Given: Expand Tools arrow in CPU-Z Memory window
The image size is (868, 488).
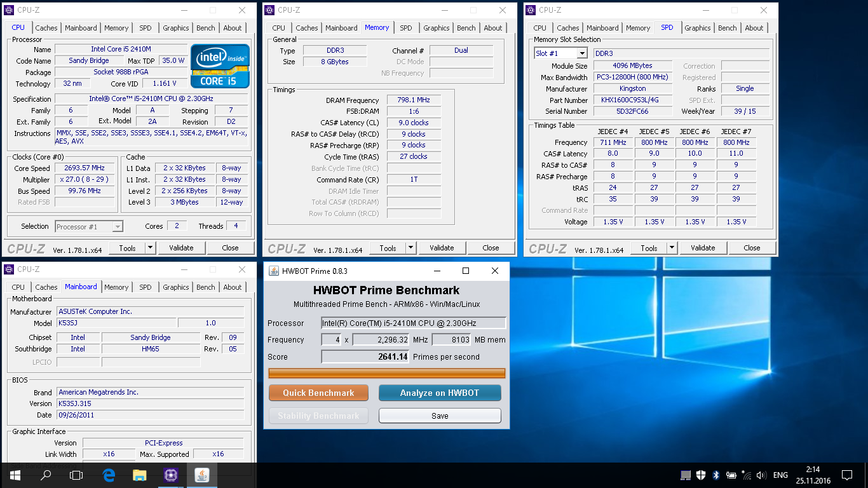Looking at the screenshot, I should (411, 248).
